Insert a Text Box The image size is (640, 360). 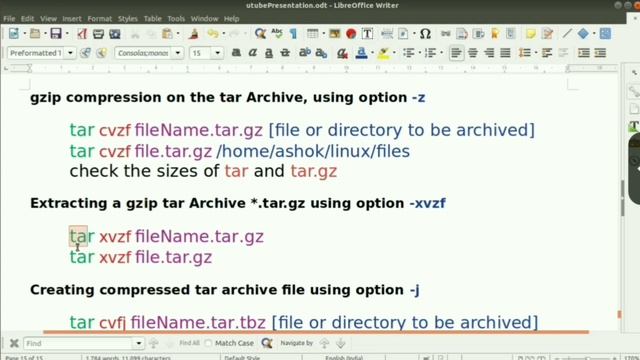tap(367, 34)
